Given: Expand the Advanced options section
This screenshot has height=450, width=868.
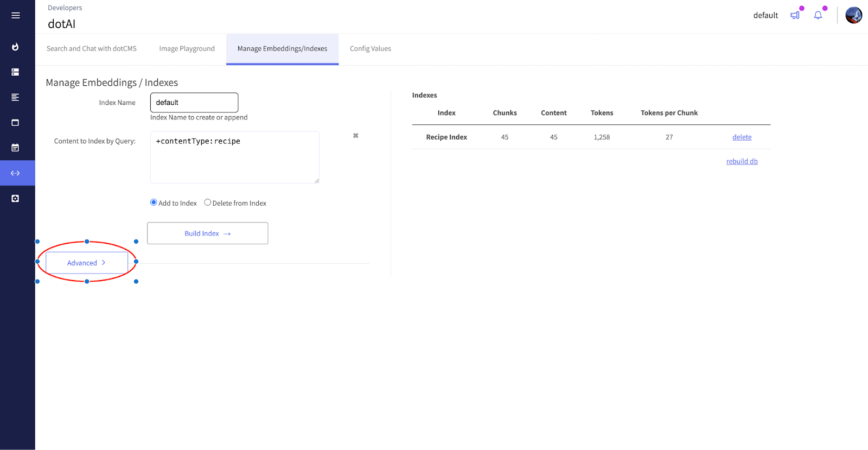Looking at the screenshot, I should coord(87,263).
